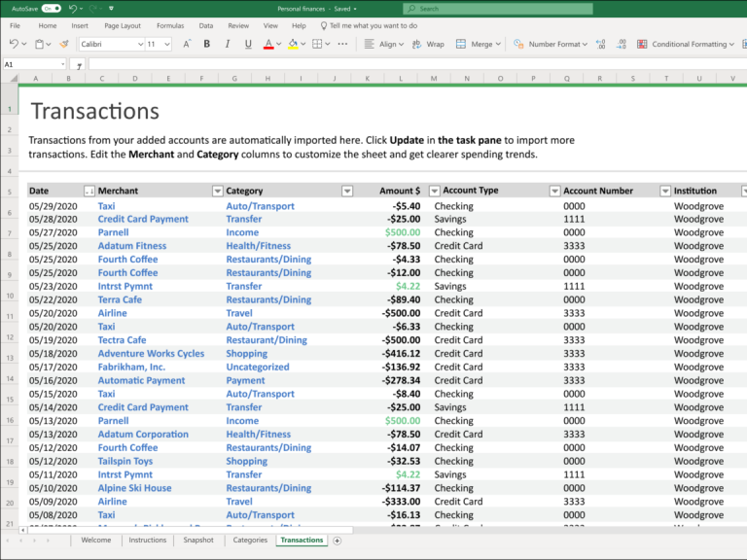747x560 pixels.
Task: Click the Increase Decimal icon
Action: (600, 44)
